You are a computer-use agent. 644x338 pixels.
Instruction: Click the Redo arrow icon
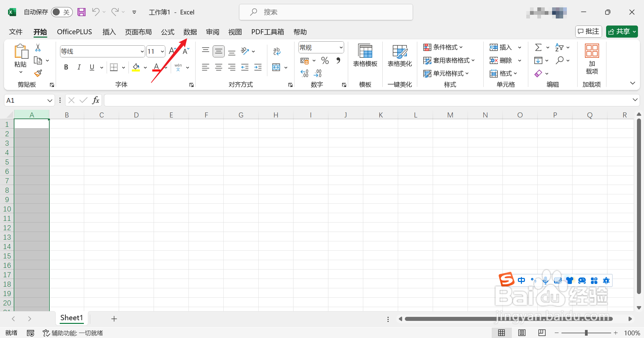coord(115,12)
